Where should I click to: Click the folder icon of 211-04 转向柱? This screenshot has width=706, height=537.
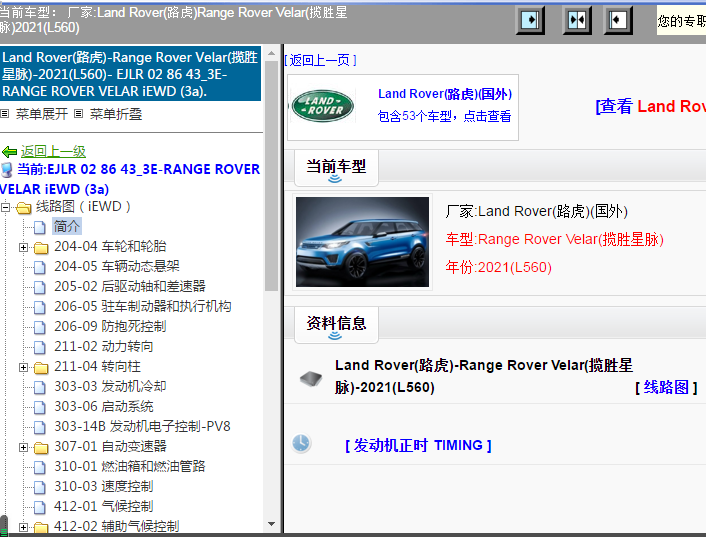pyautogui.click(x=41, y=368)
